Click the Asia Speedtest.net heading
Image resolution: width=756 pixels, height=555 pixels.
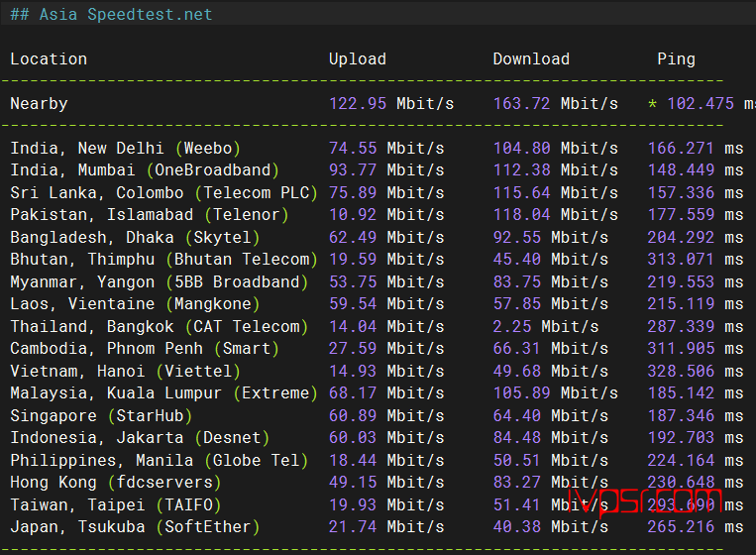(x=111, y=15)
